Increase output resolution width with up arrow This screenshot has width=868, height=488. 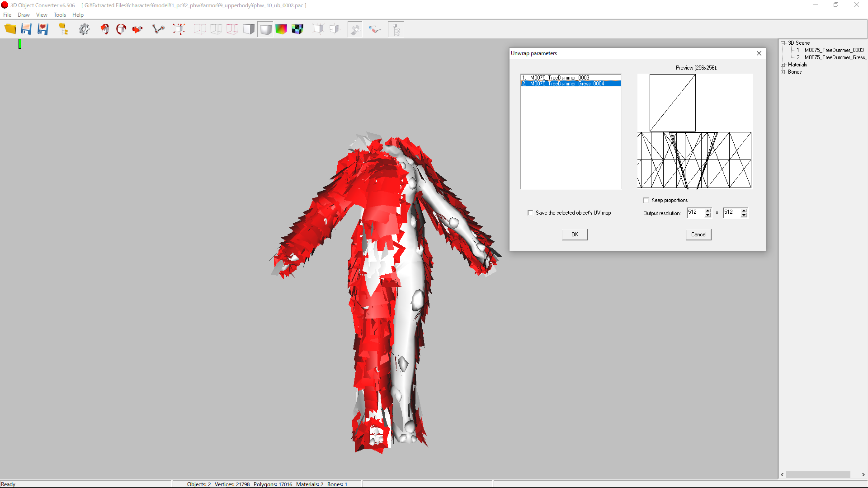(x=708, y=210)
